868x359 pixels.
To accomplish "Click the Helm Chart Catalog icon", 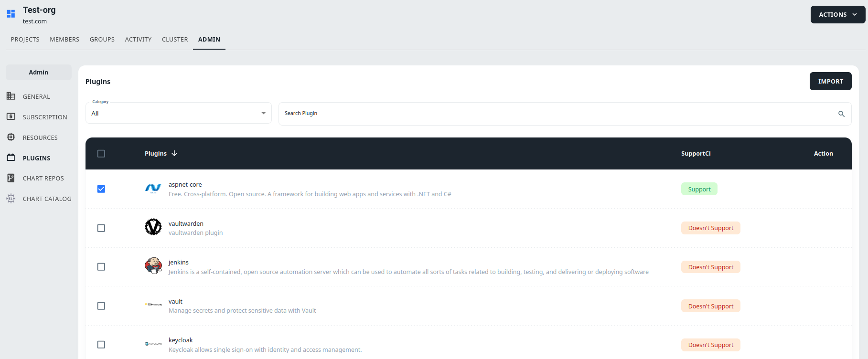I will coord(11,199).
